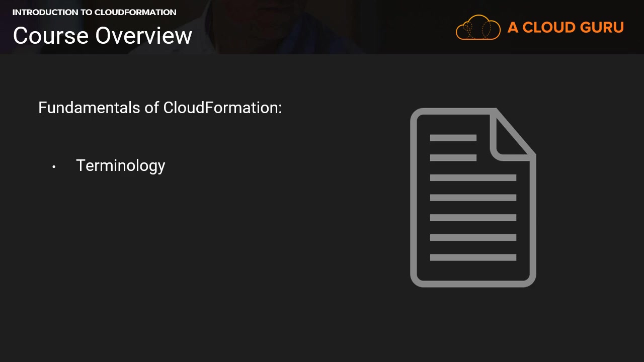The width and height of the screenshot is (644, 362).
Task: Click the second short line in the document icon
Action: tap(453, 158)
